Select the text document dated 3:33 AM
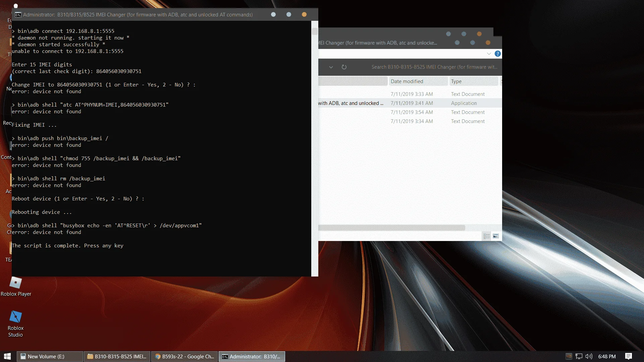Screen dimensions: 644x362 pyautogui.click(x=410, y=94)
